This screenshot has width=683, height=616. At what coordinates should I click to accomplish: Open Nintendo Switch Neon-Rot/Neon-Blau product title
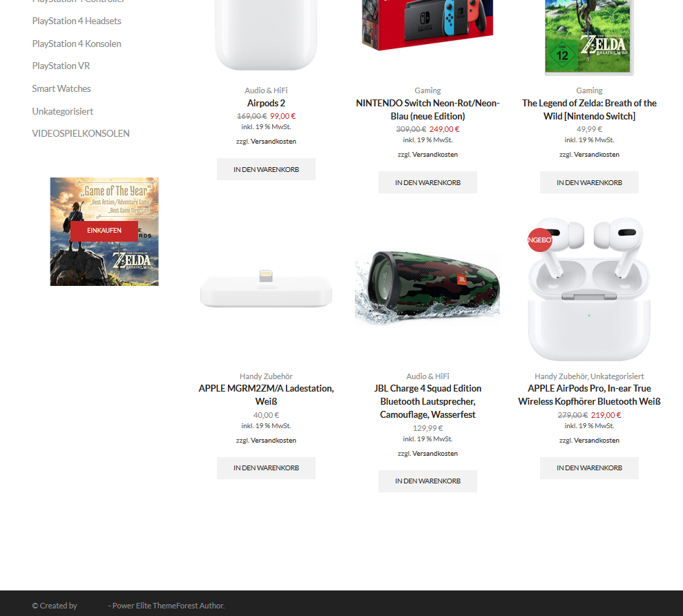tap(427, 110)
